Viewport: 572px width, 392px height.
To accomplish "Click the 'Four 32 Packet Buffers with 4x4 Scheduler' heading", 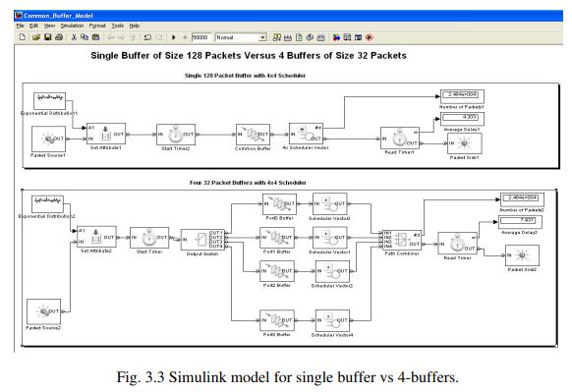I will click(x=248, y=183).
